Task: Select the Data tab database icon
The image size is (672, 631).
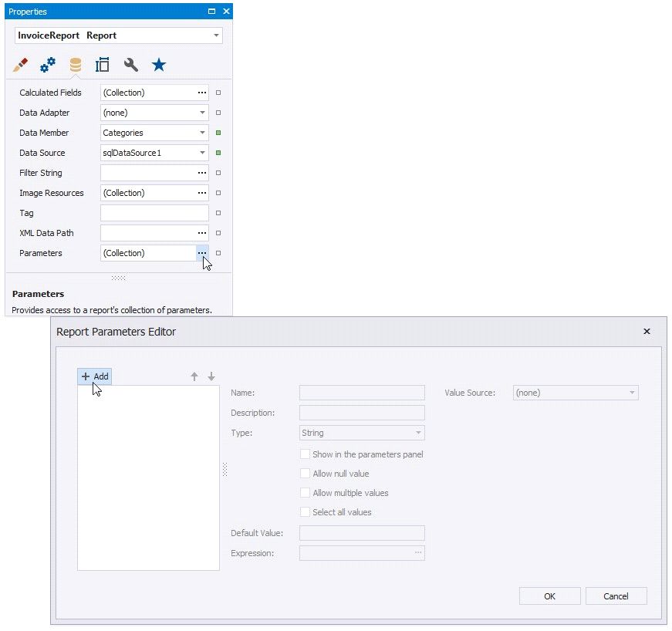Action: coord(75,65)
